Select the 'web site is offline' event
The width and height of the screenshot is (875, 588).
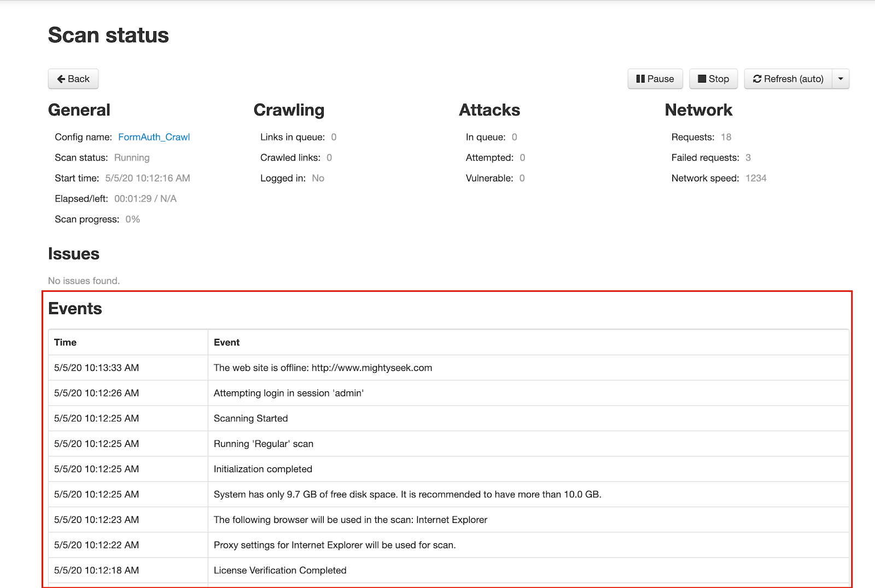323,368
